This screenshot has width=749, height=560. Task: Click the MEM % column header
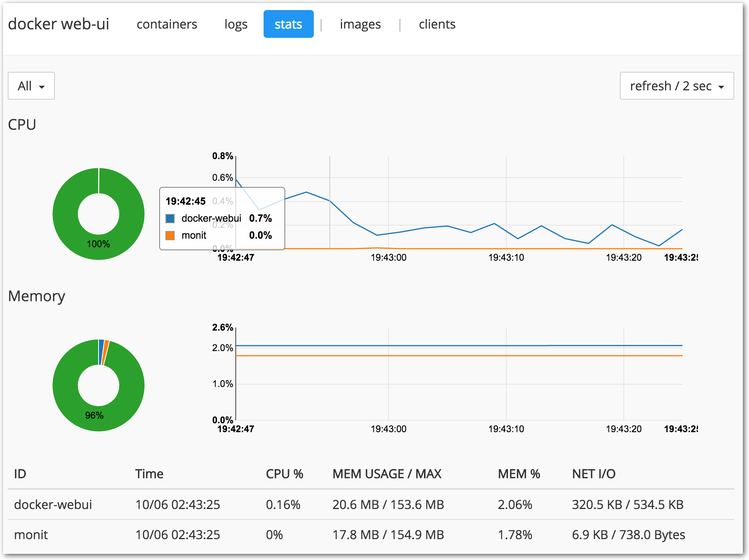click(x=519, y=474)
